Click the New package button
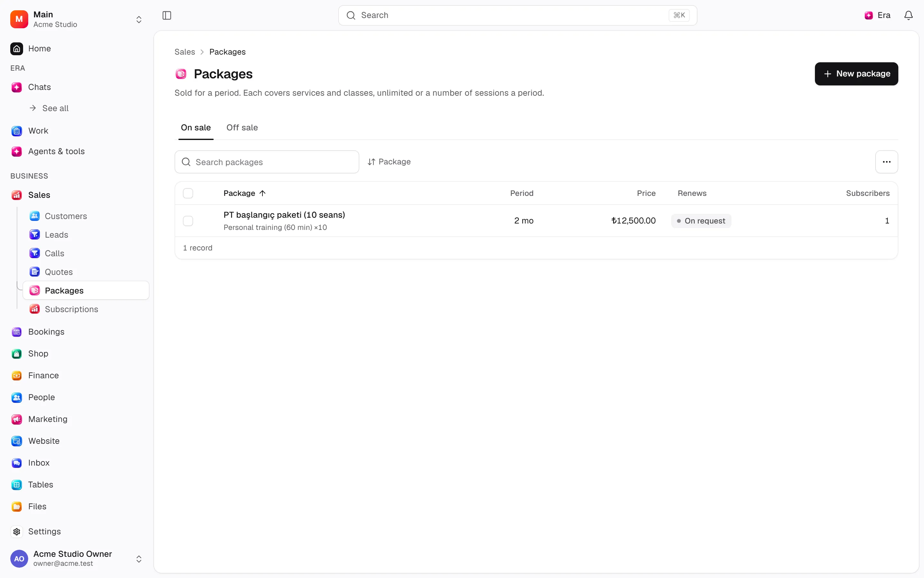Image resolution: width=924 pixels, height=578 pixels. (x=856, y=74)
